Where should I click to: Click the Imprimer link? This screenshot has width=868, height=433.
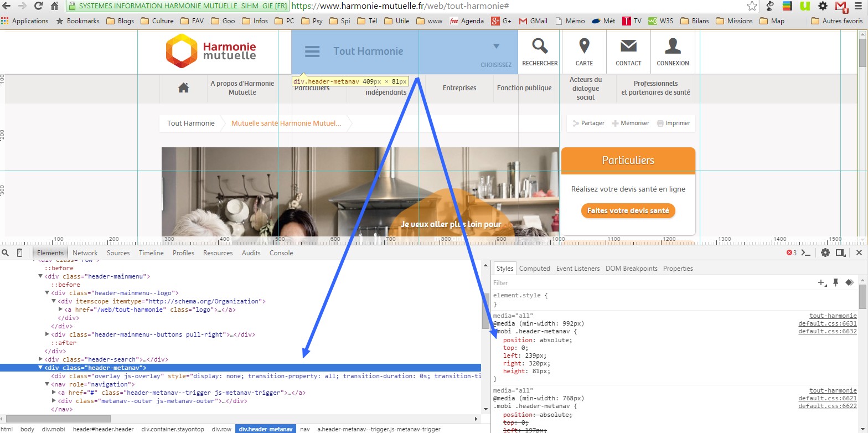tap(673, 123)
